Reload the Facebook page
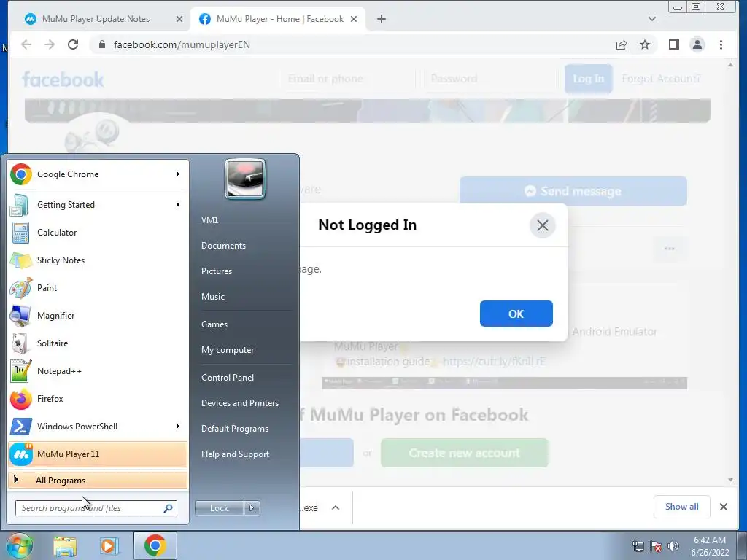This screenshot has width=747, height=560. tap(73, 44)
